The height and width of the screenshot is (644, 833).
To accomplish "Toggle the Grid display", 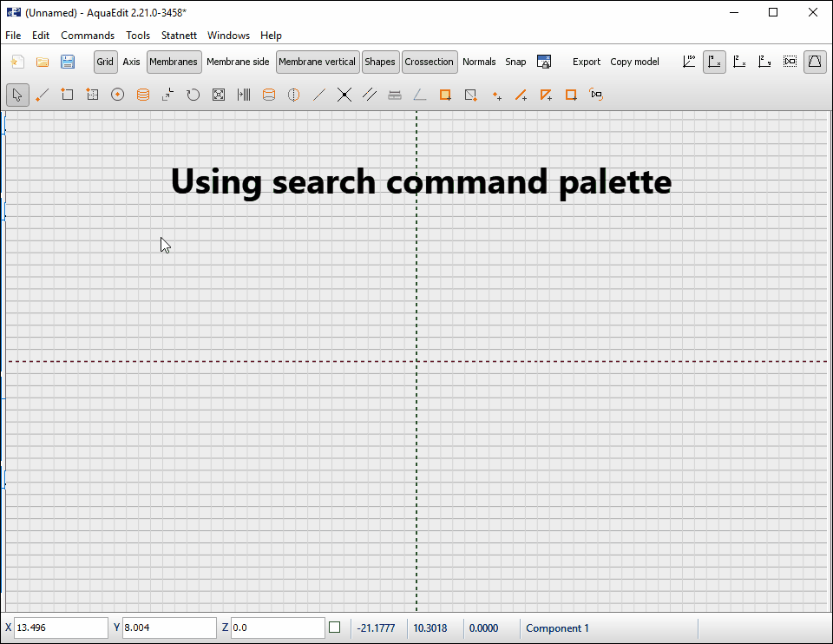I will [x=105, y=62].
